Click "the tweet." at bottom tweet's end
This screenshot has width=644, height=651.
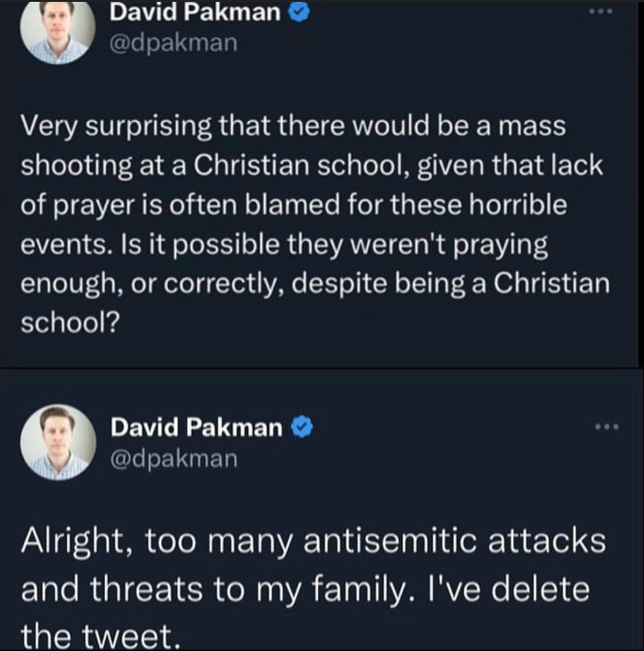(x=102, y=636)
